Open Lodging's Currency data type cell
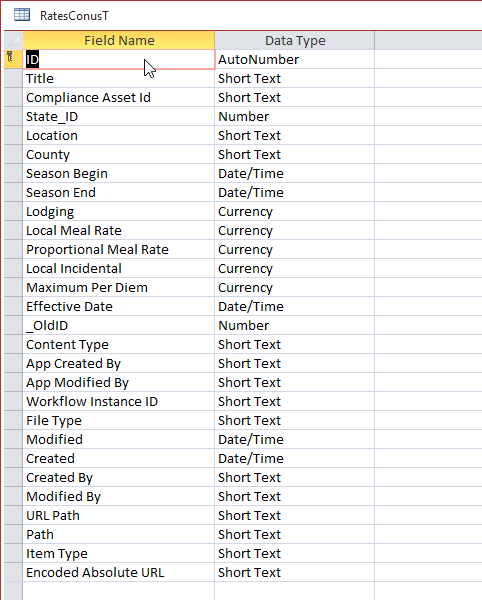The height and width of the screenshot is (600, 482). 295,211
